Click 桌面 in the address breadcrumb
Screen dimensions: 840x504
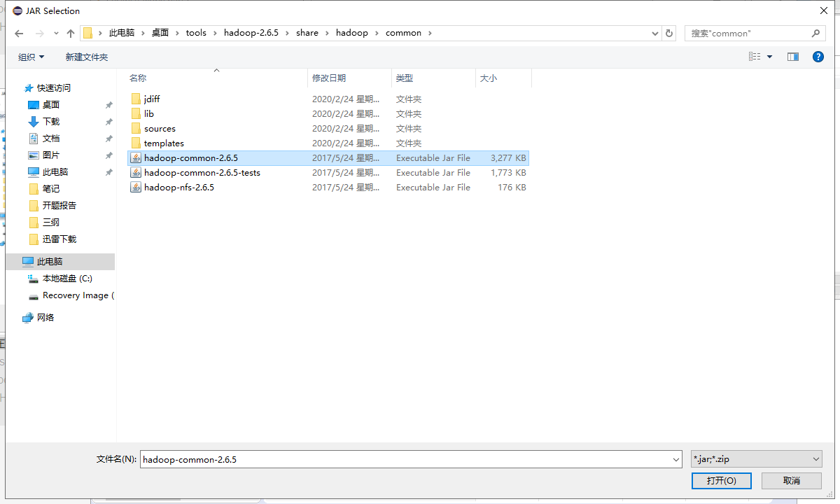160,33
